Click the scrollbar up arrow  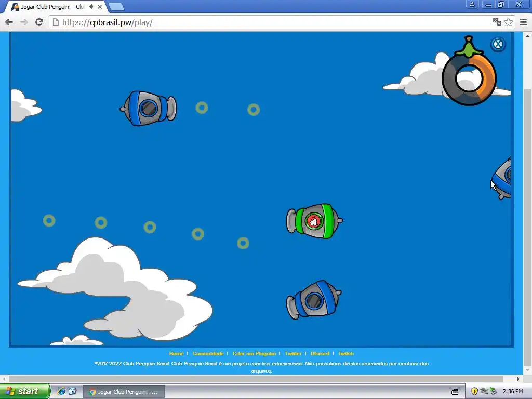(528, 36)
